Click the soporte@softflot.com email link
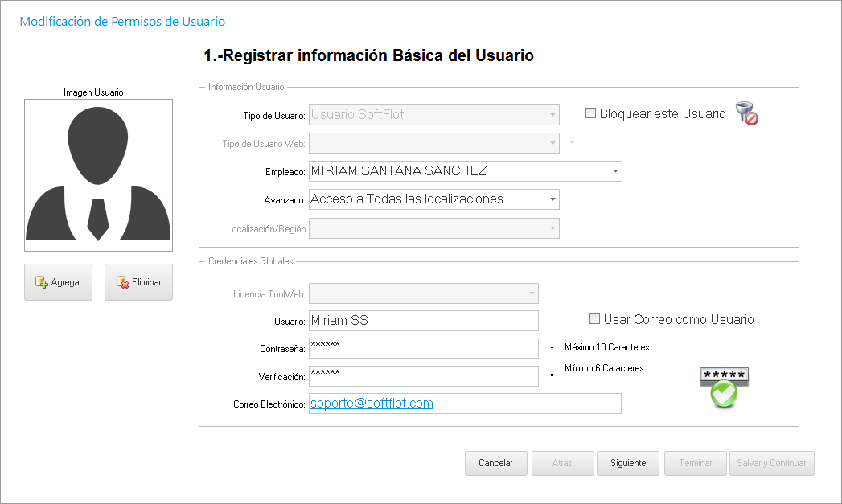842x504 pixels. [372, 404]
